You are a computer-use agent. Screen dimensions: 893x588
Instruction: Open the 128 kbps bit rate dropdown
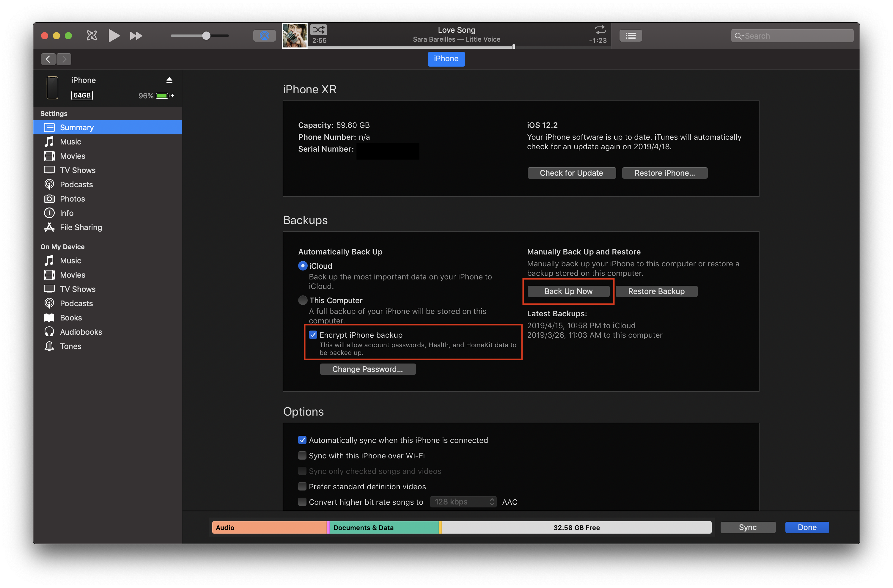point(463,502)
